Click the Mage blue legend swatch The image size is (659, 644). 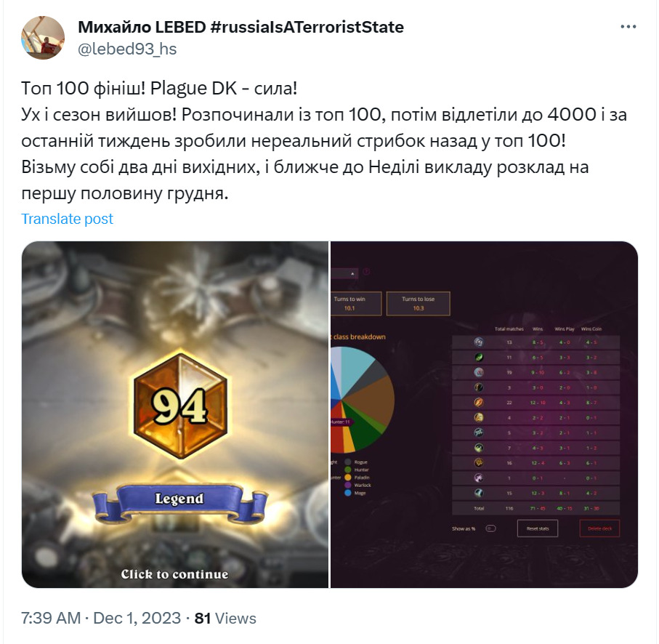(x=347, y=493)
